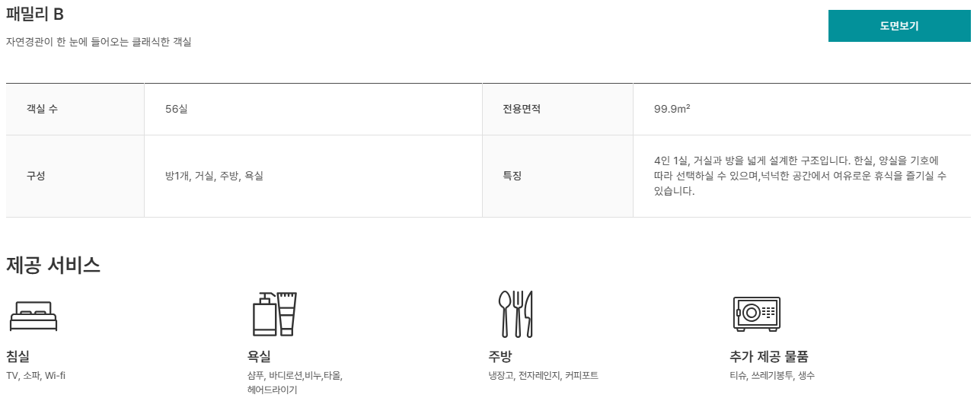Click the spoon and fork 주방 icon
This screenshot has width=980, height=401.
click(516, 314)
